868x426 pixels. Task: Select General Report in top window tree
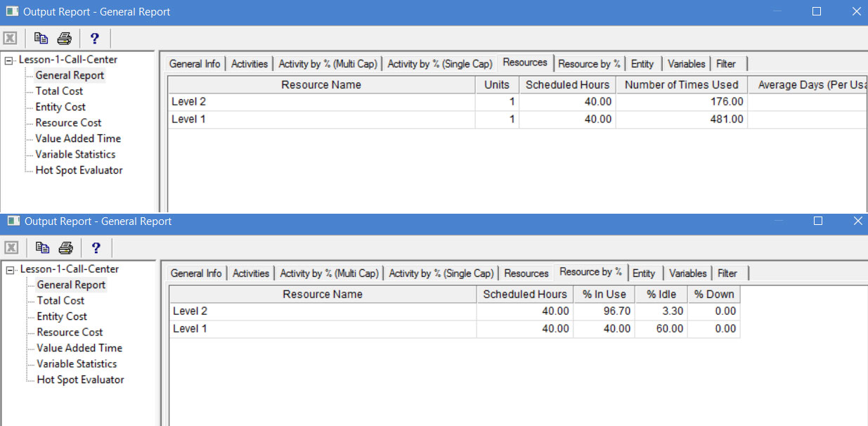(x=70, y=75)
